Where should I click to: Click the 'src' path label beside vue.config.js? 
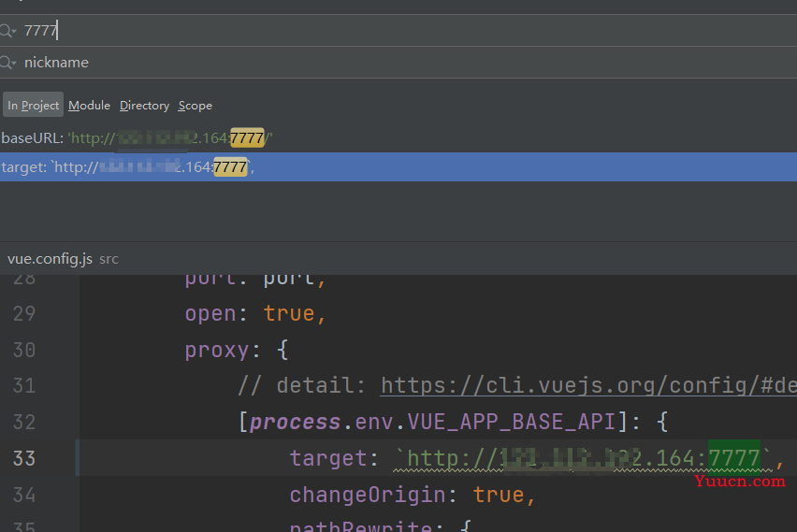point(109,260)
